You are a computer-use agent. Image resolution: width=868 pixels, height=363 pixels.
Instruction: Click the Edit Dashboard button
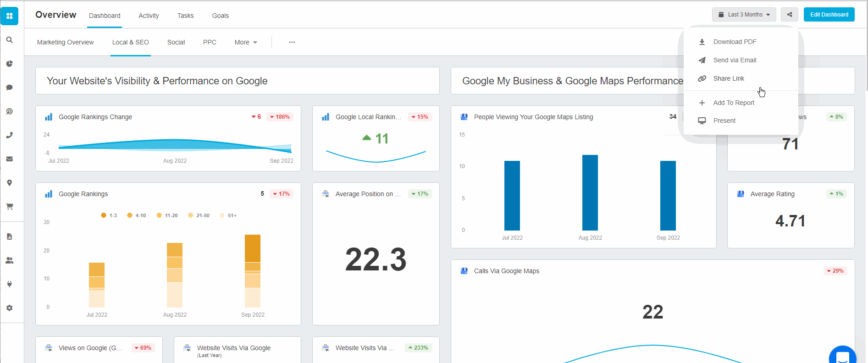(x=829, y=15)
